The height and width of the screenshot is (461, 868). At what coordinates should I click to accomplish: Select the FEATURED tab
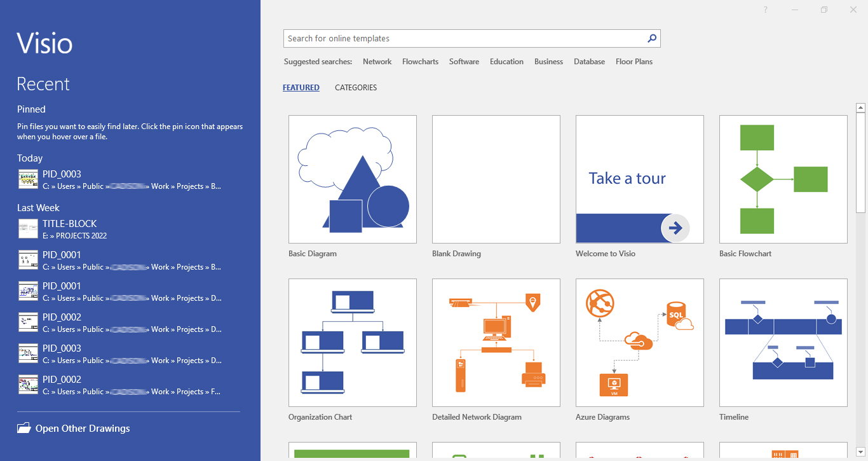301,87
